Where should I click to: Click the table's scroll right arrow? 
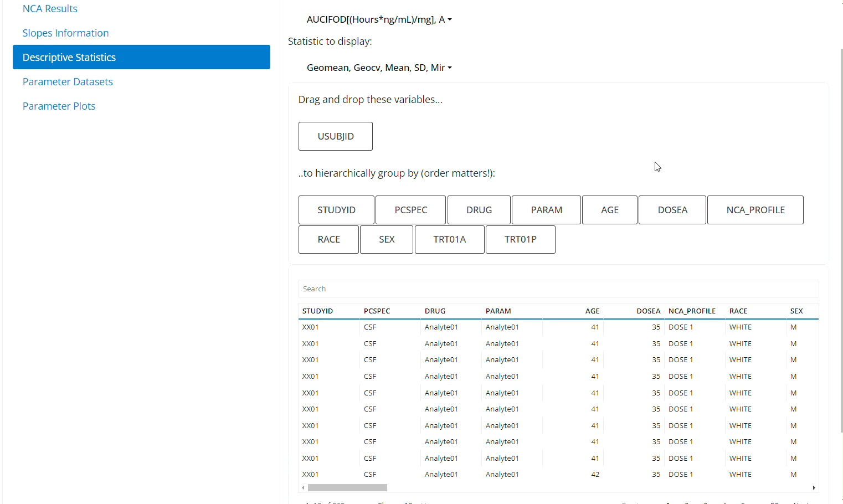pos(814,488)
